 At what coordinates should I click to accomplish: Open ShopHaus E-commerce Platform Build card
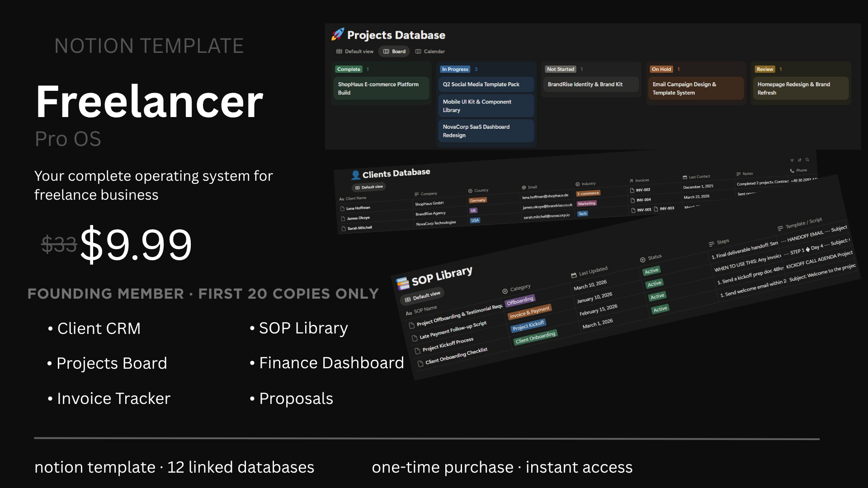coord(381,89)
